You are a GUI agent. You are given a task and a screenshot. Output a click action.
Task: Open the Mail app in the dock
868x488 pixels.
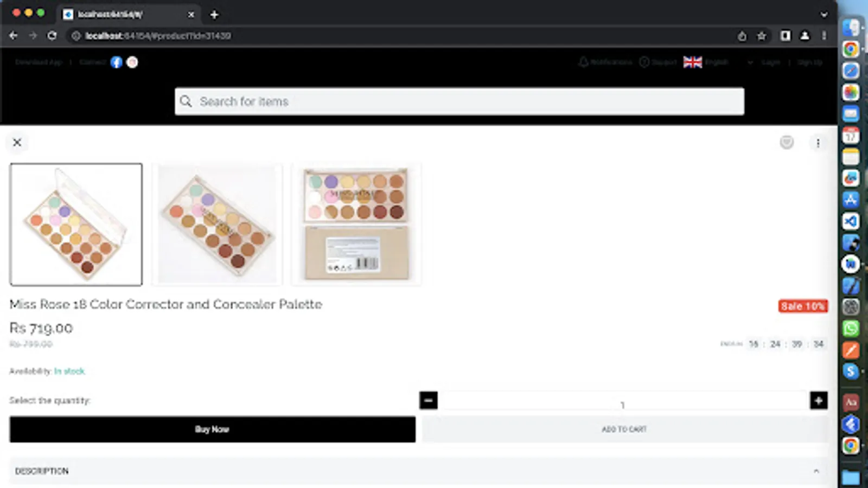(851, 114)
